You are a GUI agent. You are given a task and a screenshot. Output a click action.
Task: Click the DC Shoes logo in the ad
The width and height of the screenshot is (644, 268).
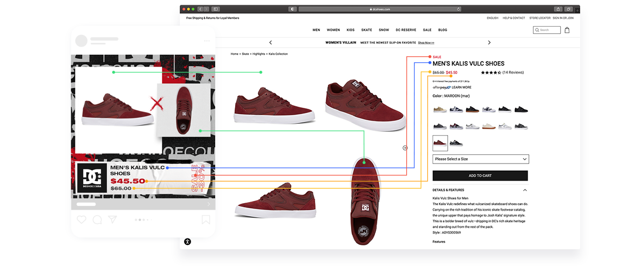[93, 178]
